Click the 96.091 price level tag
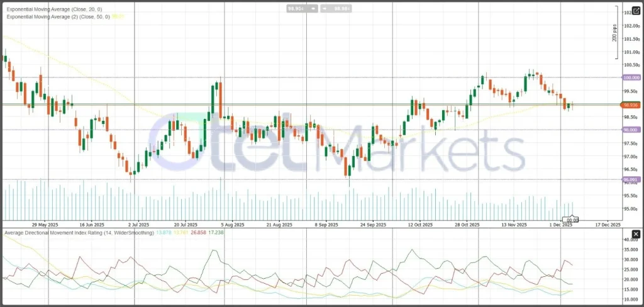The height and width of the screenshot is (307, 644). click(631, 179)
